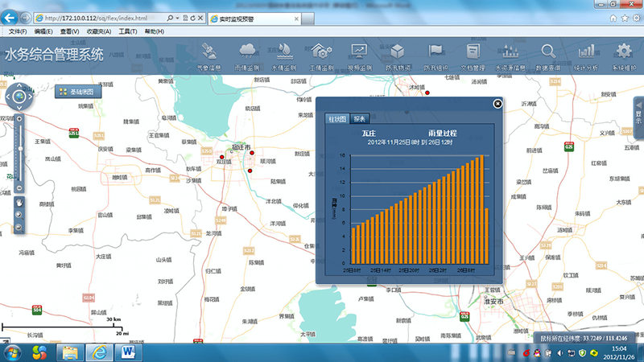Screen dimensions: 644x362
Task: Click the 工情监测 engineering monitoring icon
Action: [321, 56]
